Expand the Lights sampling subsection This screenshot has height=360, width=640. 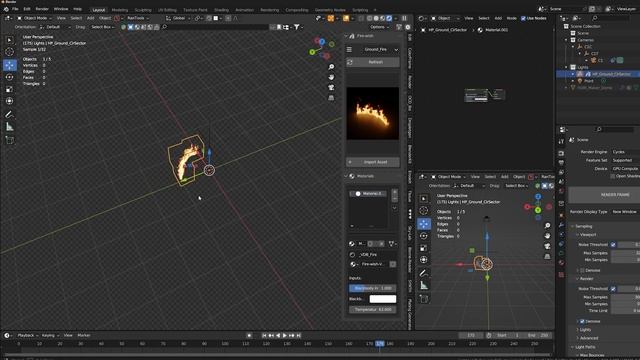tap(584, 330)
